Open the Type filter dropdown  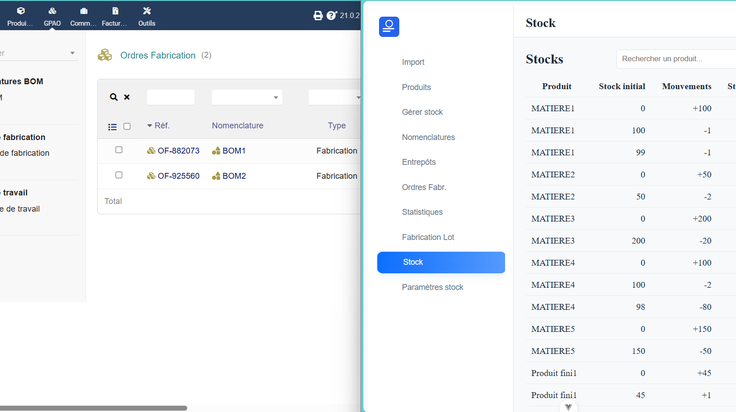(335, 97)
